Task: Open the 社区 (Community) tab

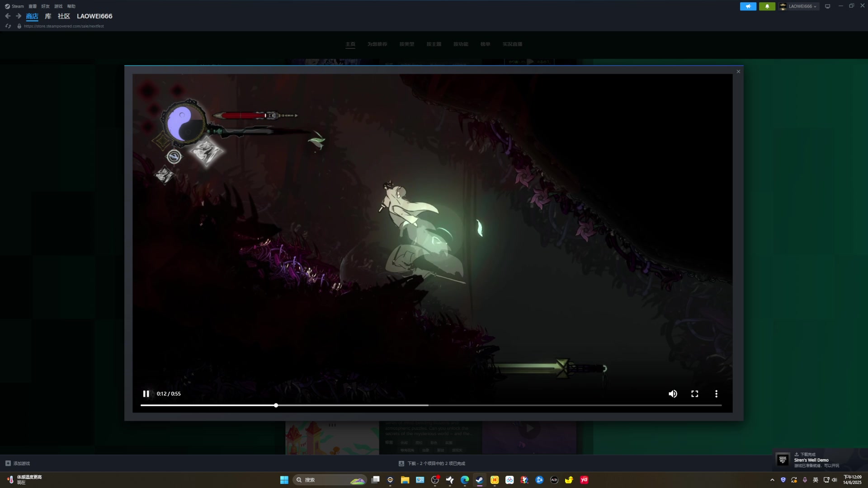Action: tap(64, 16)
